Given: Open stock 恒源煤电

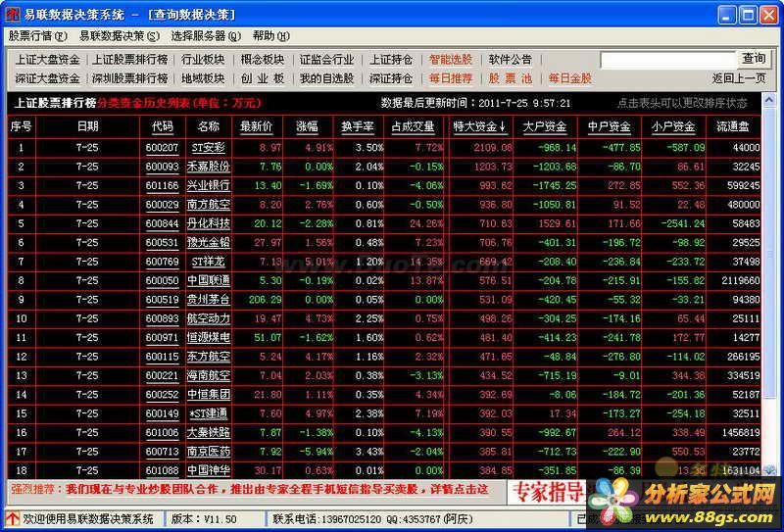Looking at the screenshot, I should click(209, 337).
